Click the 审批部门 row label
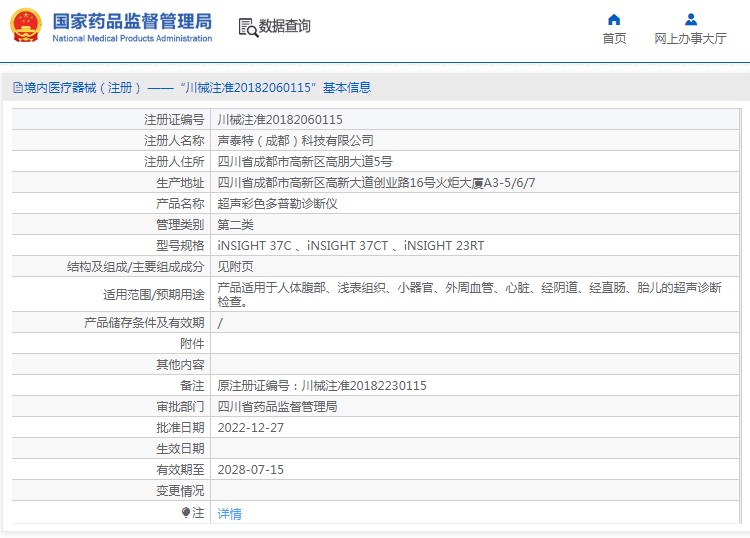This screenshot has height=538, width=750. [x=180, y=406]
